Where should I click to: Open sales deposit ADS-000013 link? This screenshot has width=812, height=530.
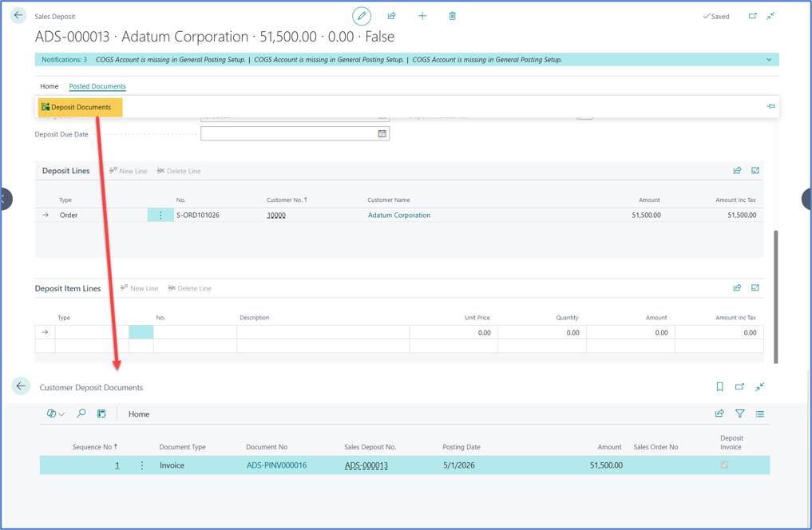coord(366,465)
